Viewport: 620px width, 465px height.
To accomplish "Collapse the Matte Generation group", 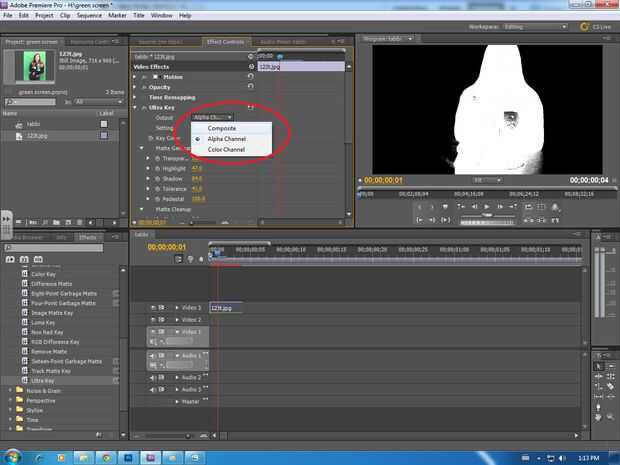I will [142, 148].
